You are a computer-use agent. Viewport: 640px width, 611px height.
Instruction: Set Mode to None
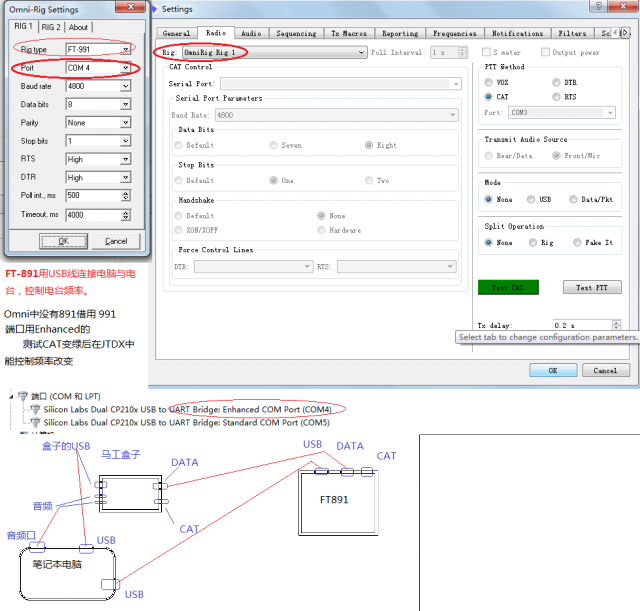[489, 199]
